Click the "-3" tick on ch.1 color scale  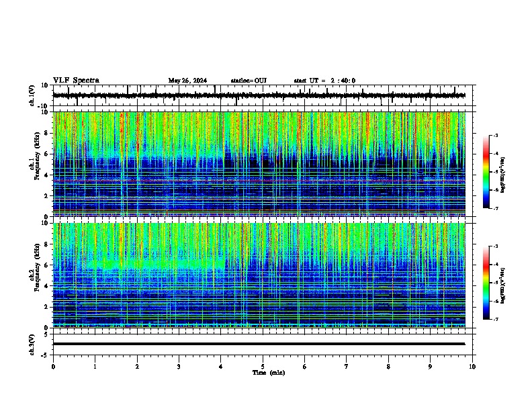tap(495, 135)
